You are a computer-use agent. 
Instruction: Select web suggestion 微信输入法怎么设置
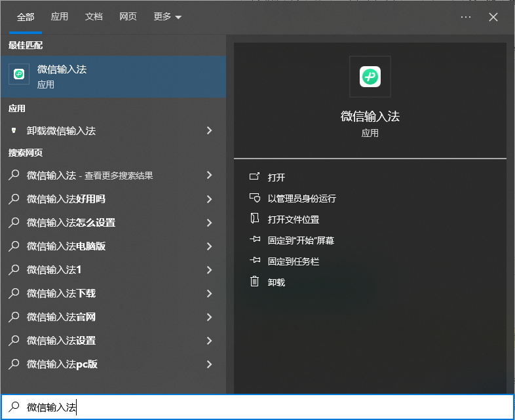71,222
